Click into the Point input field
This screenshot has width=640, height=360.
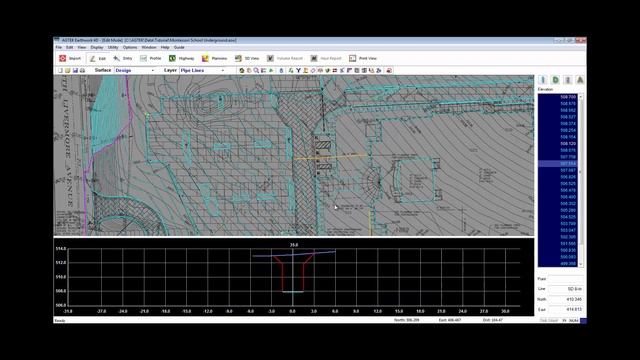(565, 279)
